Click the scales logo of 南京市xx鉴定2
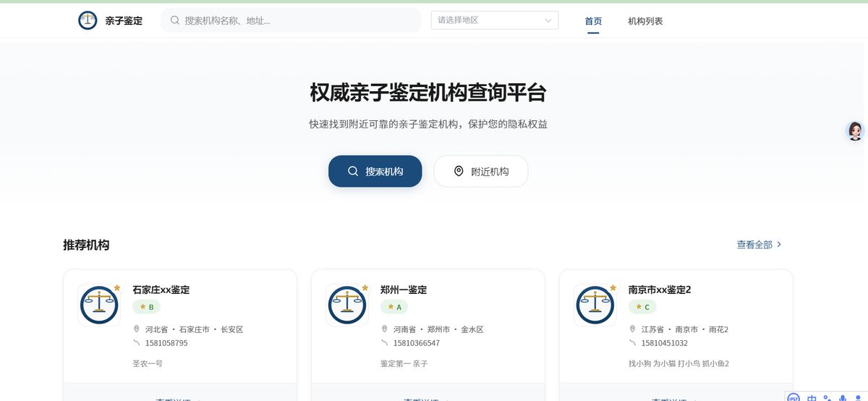This screenshot has height=401, width=868. click(x=595, y=305)
